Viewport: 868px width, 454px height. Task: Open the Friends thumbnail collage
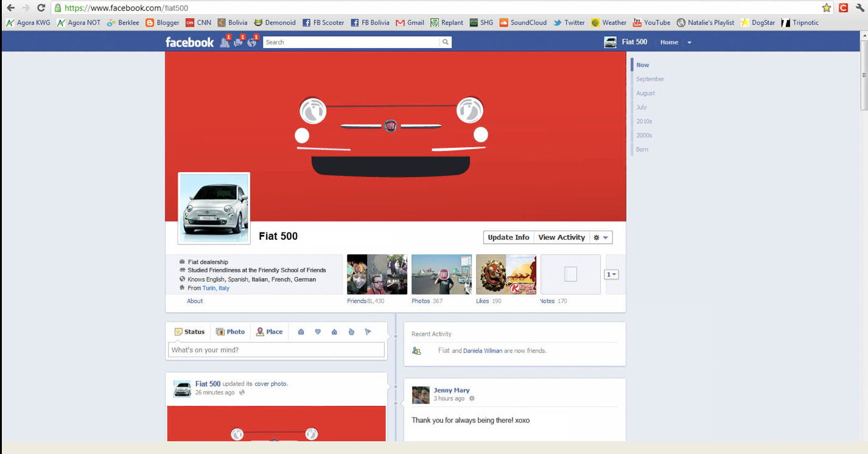pyautogui.click(x=377, y=274)
